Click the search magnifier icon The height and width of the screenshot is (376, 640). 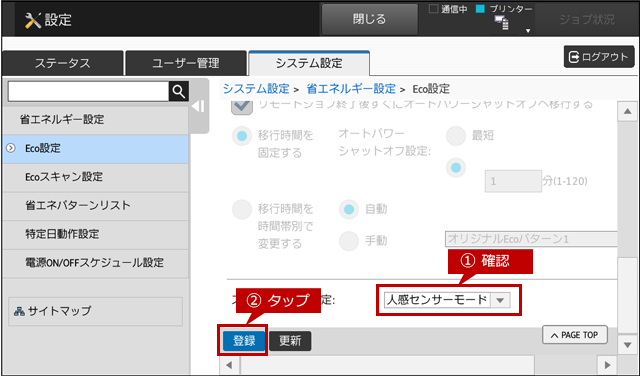pos(179,91)
